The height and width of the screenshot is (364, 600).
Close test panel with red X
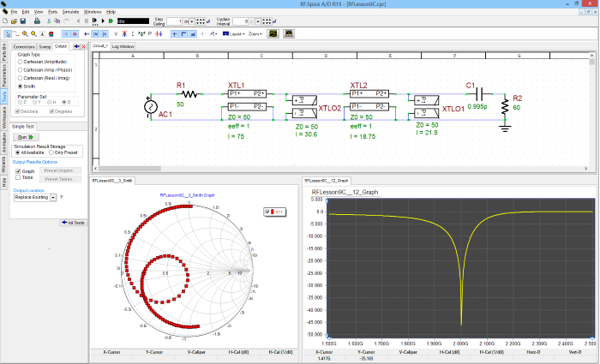[x=84, y=46]
